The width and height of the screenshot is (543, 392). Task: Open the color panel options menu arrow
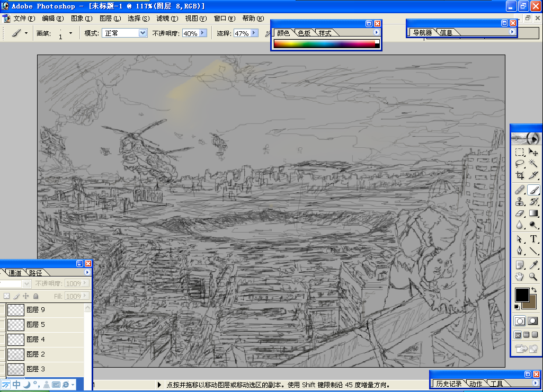point(377,32)
